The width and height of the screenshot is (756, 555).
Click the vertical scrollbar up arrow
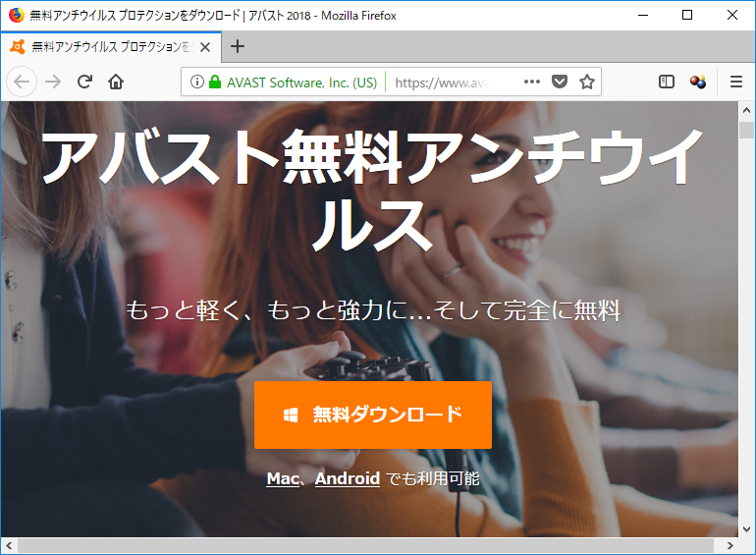746,110
